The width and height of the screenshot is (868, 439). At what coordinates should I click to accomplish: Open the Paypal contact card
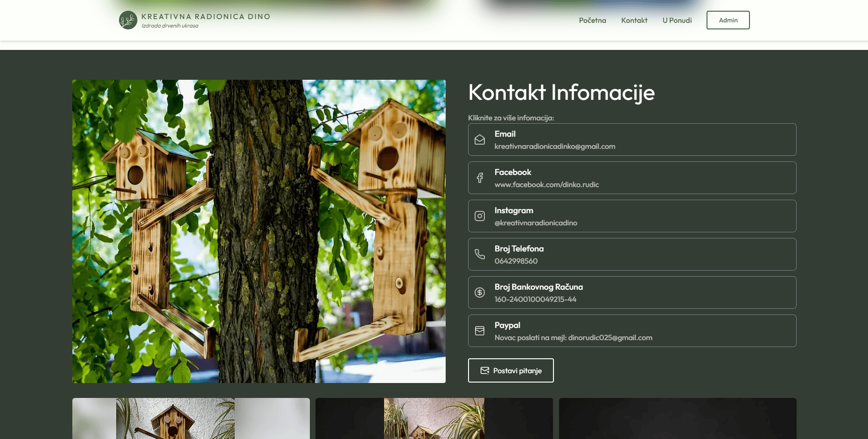click(632, 331)
